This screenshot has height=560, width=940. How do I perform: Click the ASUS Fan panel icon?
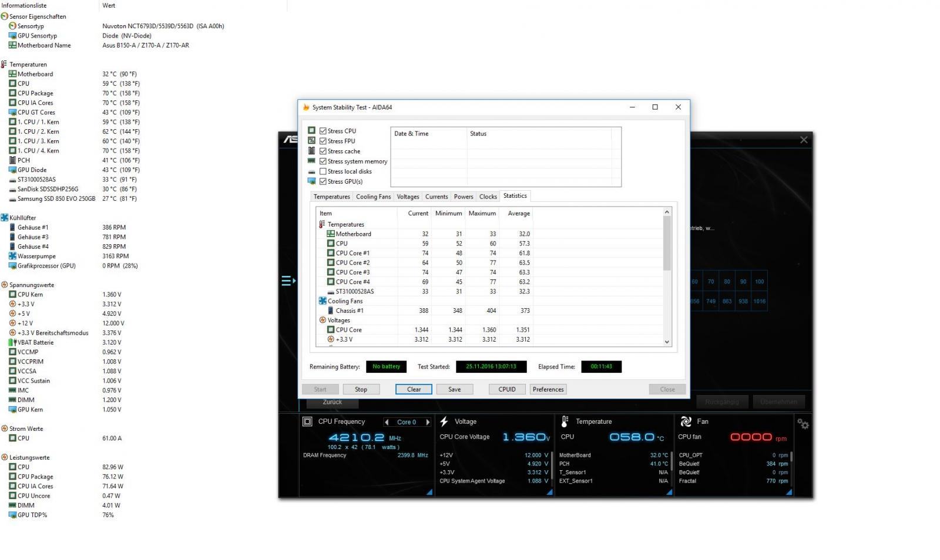(686, 421)
